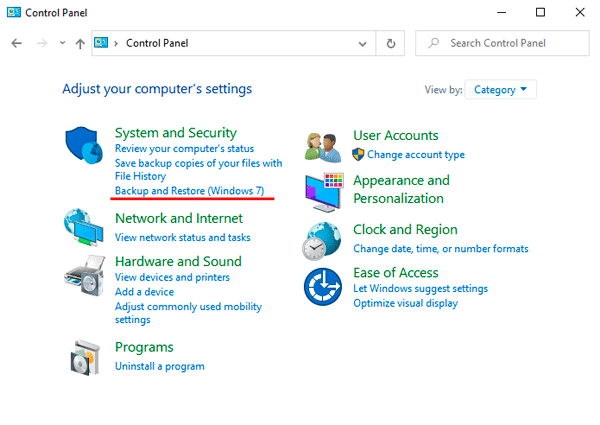Screen dimensions: 600x425
Task: Click the Hardware and Sound printer icon
Action: click(85, 275)
